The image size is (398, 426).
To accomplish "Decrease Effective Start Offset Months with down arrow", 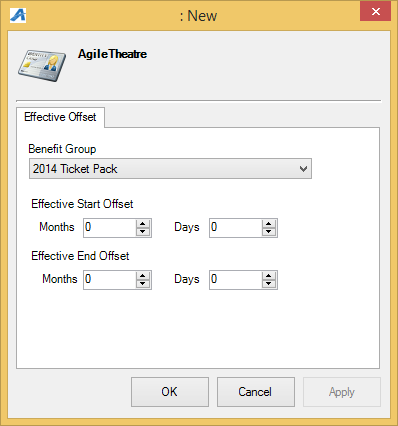I will coord(143,232).
